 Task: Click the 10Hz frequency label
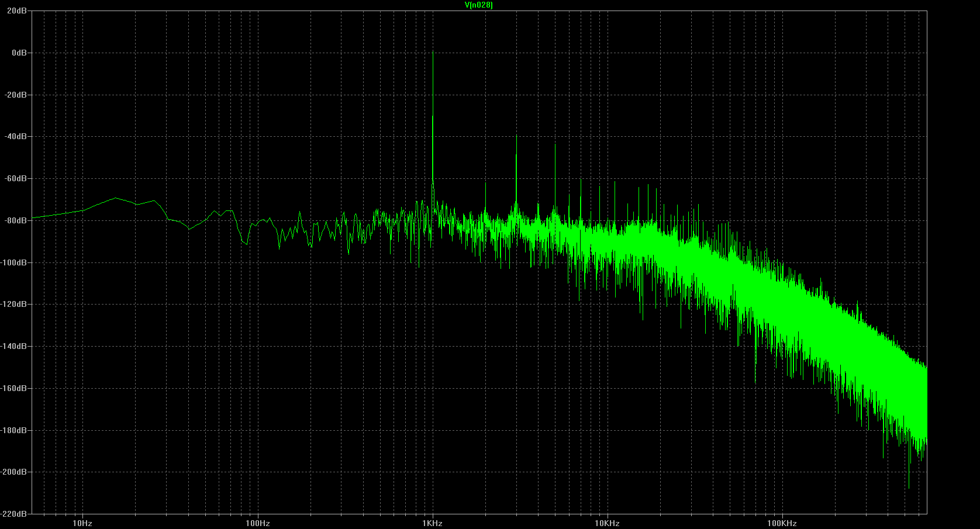pyautogui.click(x=82, y=523)
